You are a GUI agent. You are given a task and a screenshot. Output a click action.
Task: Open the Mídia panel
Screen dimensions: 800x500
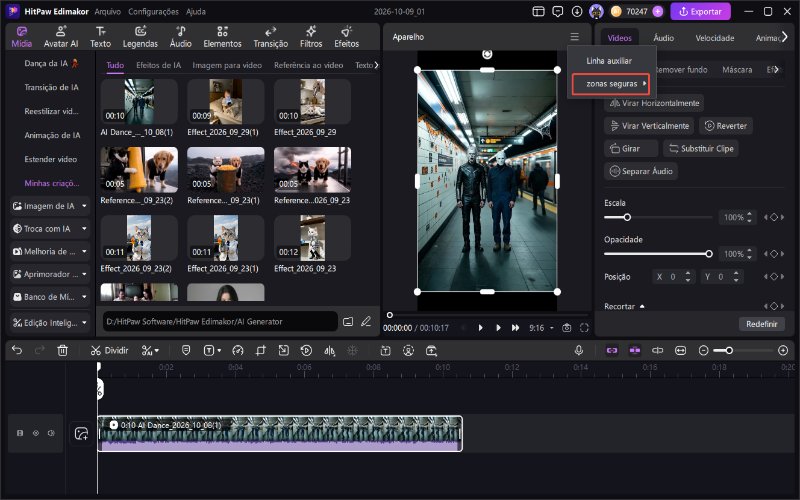(21, 37)
